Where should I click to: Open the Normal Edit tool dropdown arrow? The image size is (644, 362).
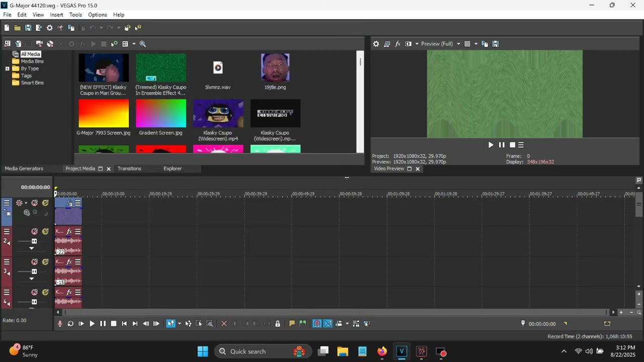pyautogui.click(x=179, y=324)
